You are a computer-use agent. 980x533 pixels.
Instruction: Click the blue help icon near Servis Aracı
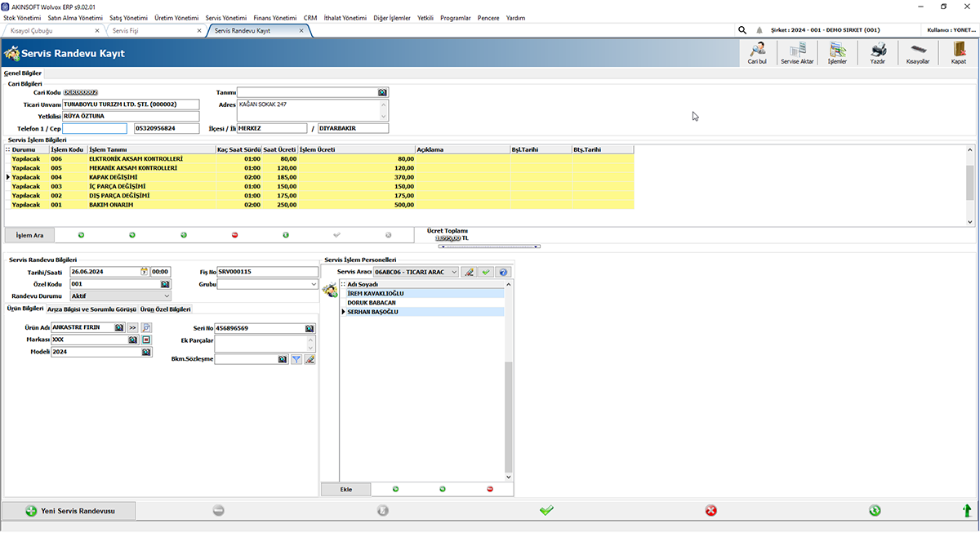[x=503, y=272]
